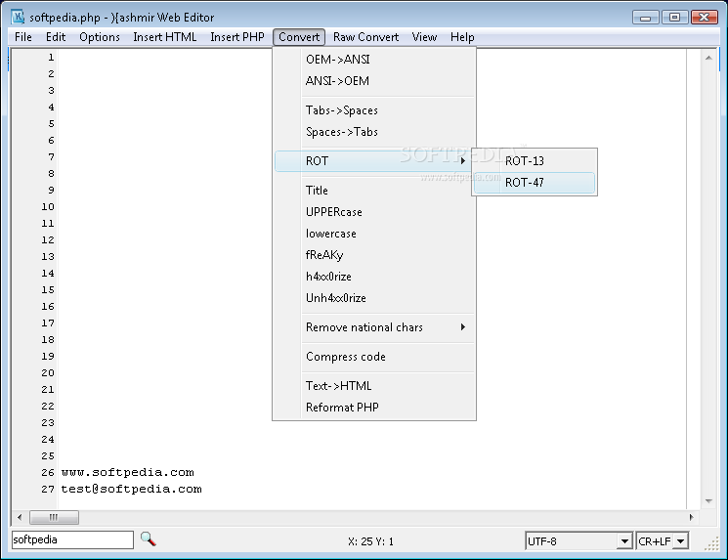728x560 pixels.
Task: Open the Insert PHP menu
Action: click(x=237, y=37)
